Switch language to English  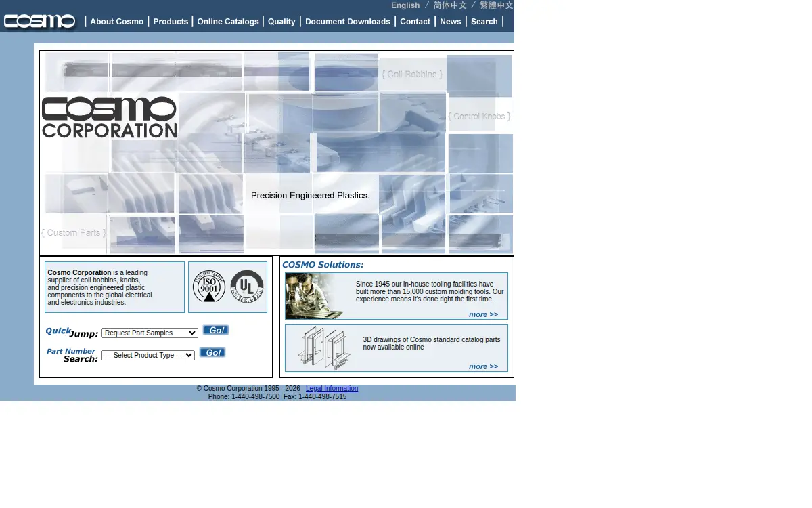[405, 5]
